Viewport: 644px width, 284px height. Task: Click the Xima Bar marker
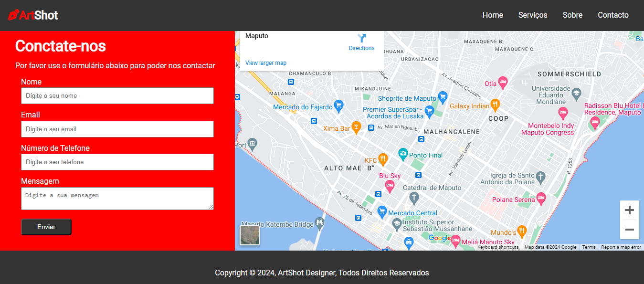(356, 127)
